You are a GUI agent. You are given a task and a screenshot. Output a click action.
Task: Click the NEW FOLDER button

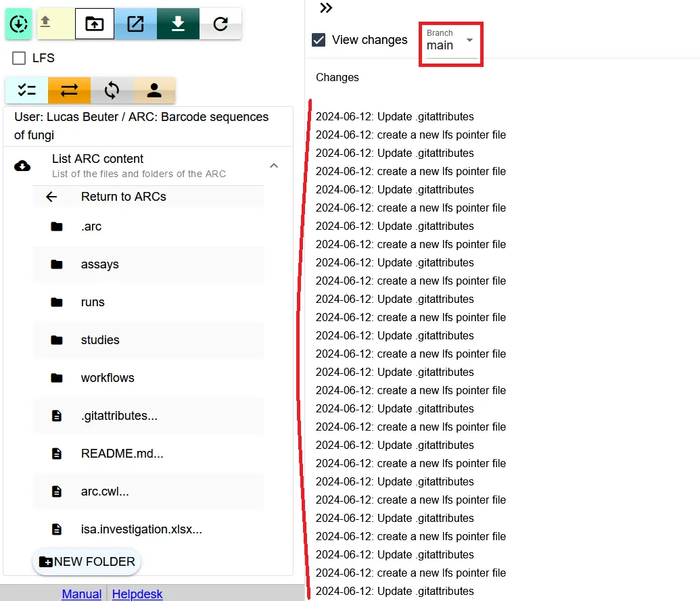[x=87, y=561]
